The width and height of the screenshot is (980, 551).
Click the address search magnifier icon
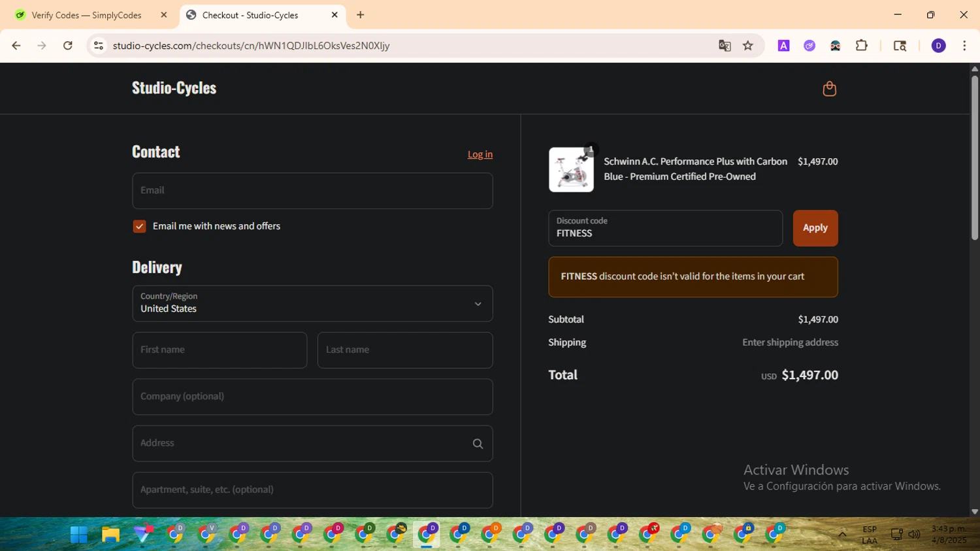click(478, 444)
